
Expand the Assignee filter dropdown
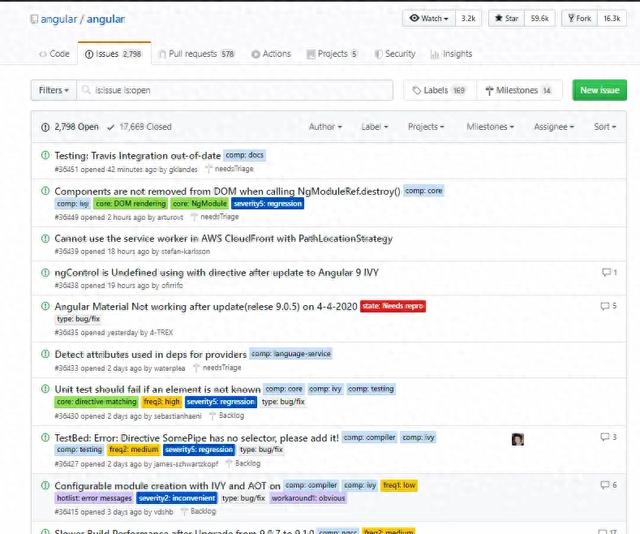tap(554, 127)
